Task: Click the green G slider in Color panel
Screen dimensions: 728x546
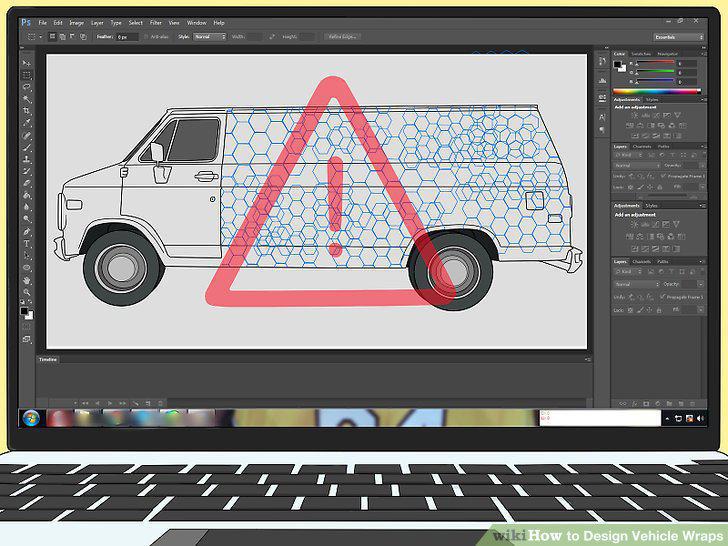Action: click(x=655, y=72)
